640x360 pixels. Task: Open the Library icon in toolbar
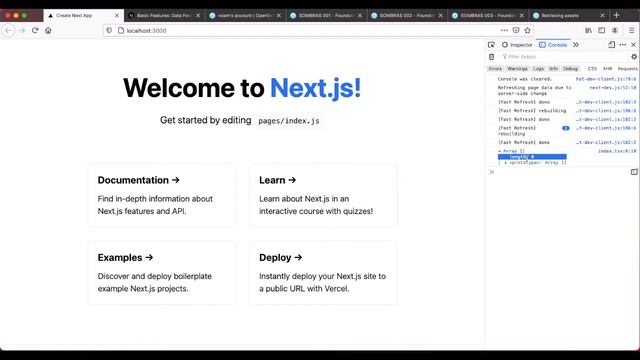tap(589, 30)
